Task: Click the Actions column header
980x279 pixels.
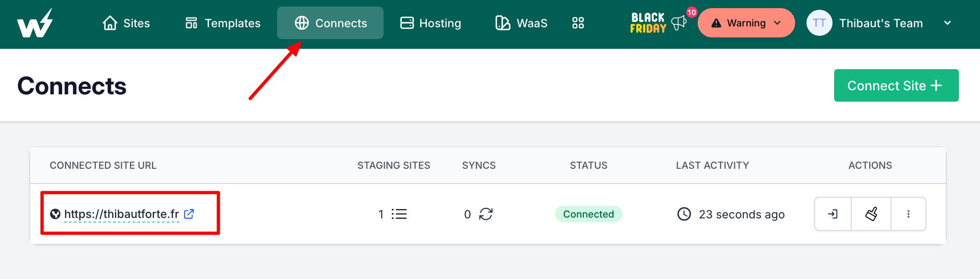Action: (870, 165)
